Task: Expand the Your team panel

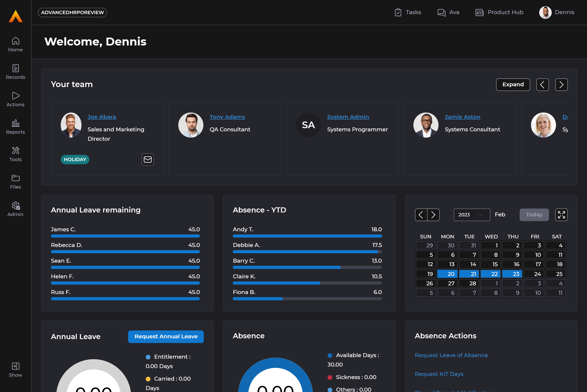Action: pos(513,84)
